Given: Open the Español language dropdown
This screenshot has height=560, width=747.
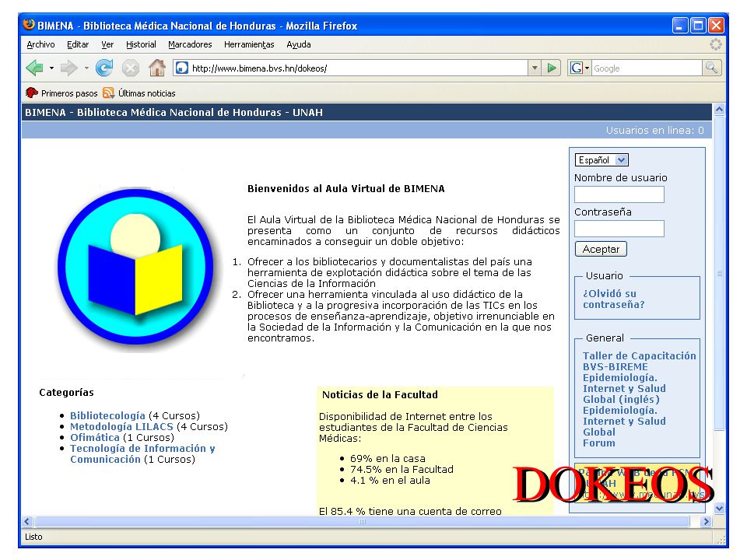Looking at the screenshot, I should [x=601, y=160].
